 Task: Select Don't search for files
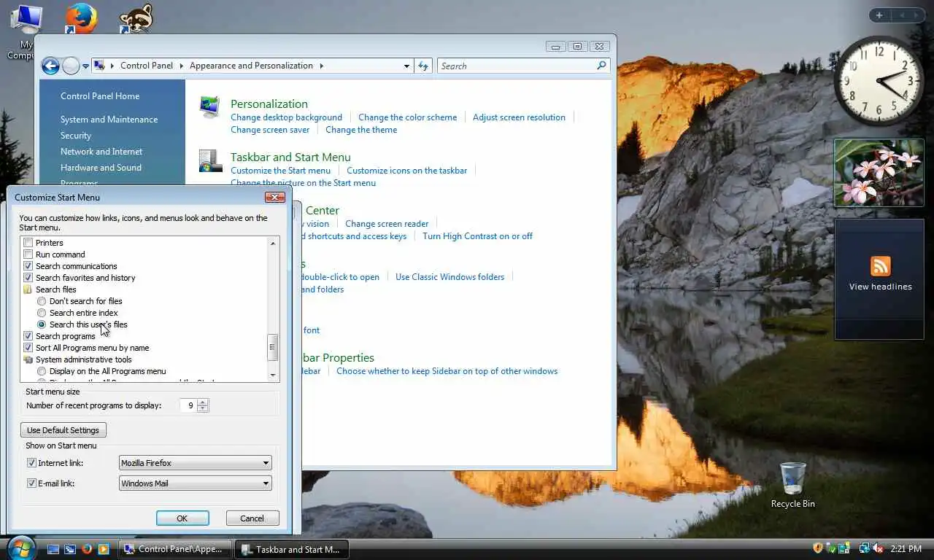[x=42, y=301]
